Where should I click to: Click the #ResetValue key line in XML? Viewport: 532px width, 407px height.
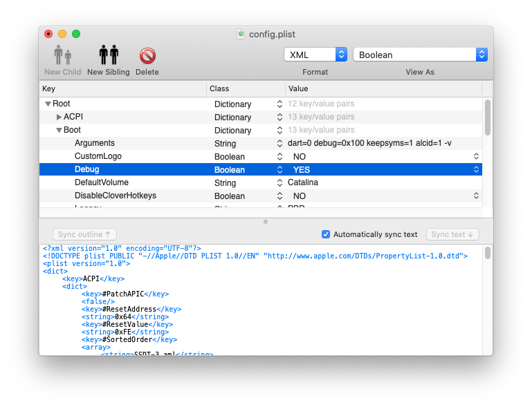tap(127, 324)
